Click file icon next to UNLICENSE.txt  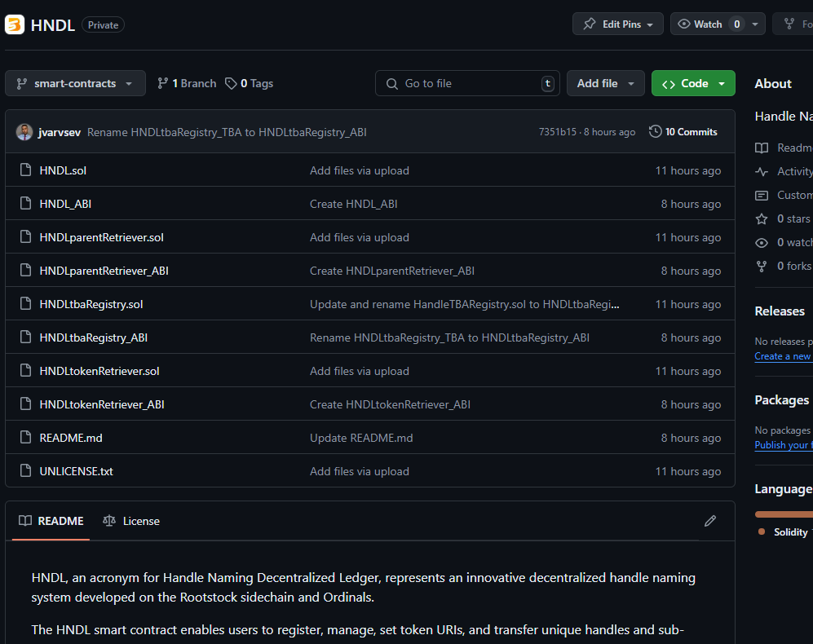pyautogui.click(x=25, y=470)
